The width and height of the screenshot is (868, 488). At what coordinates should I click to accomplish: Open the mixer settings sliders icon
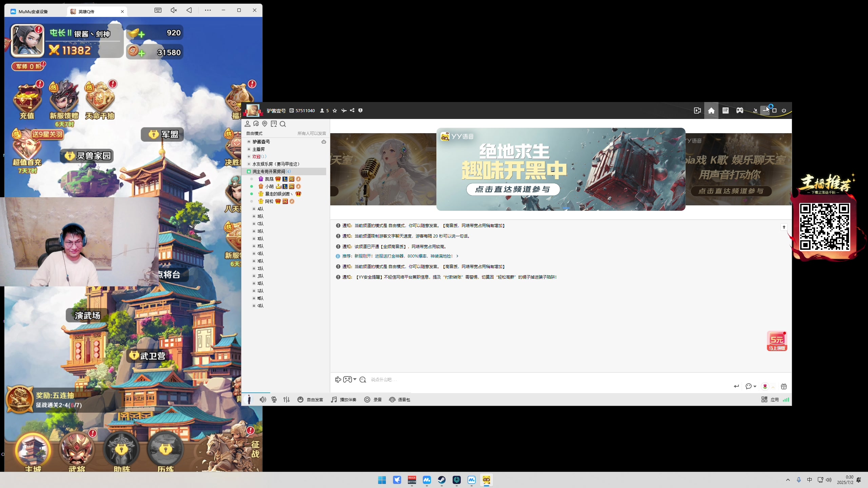coord(287,400)
